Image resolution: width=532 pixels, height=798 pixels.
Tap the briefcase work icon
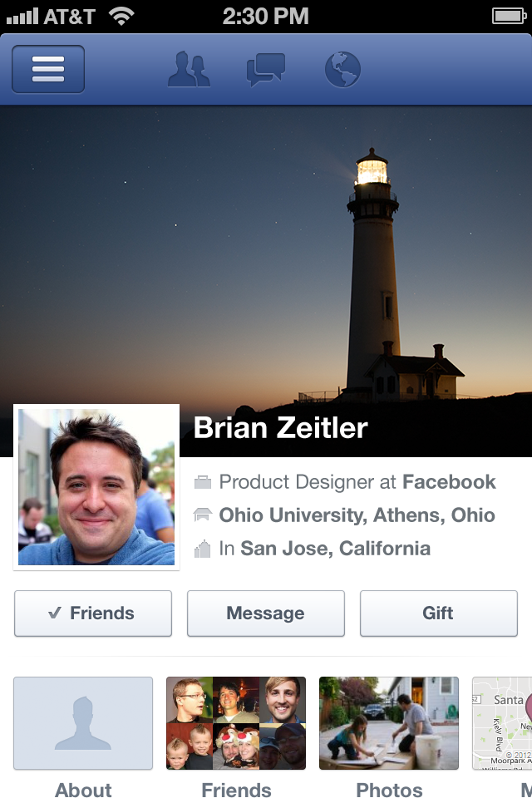(203, 482)
